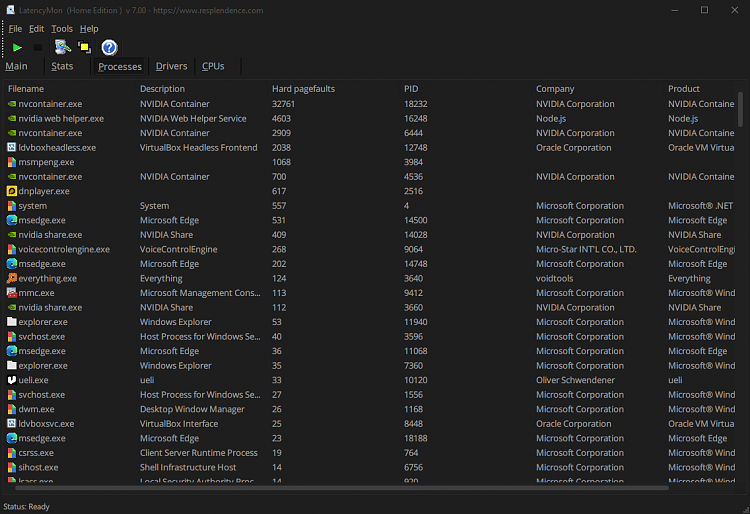Click the system process icon
This screenshot has width=750, height=514.
coord(11,206)
